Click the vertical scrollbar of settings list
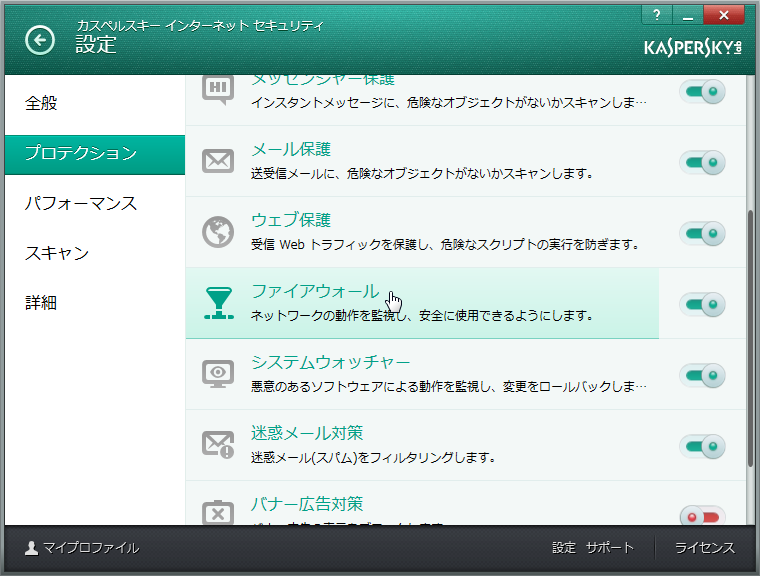This screenshot has width=760, height=576. (751, 340)
